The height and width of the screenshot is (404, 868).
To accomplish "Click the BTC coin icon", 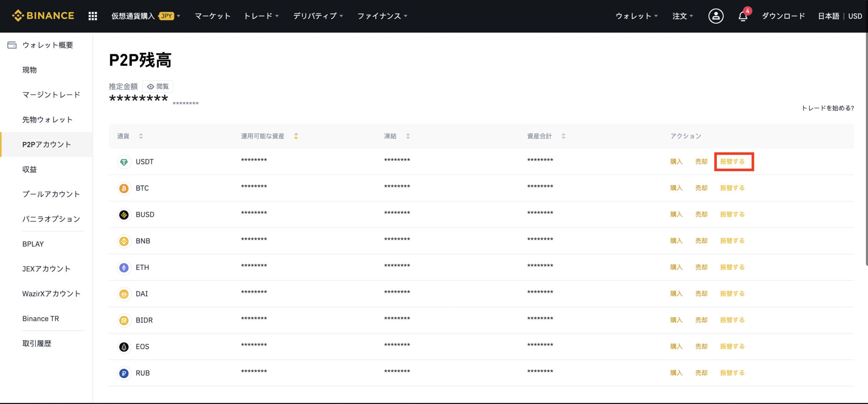I will (124, 188).
